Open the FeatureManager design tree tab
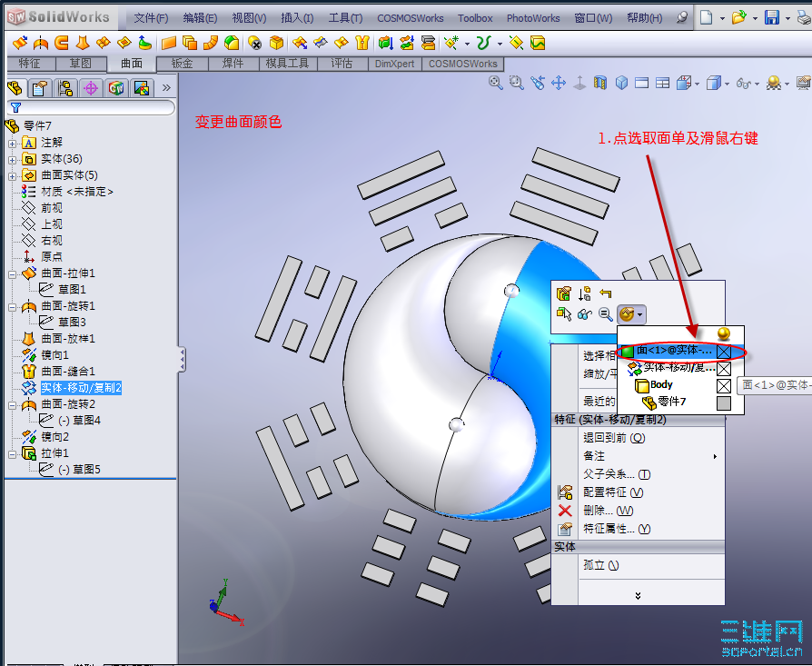Viewport: 812px width, 666px height. (15, 88)
